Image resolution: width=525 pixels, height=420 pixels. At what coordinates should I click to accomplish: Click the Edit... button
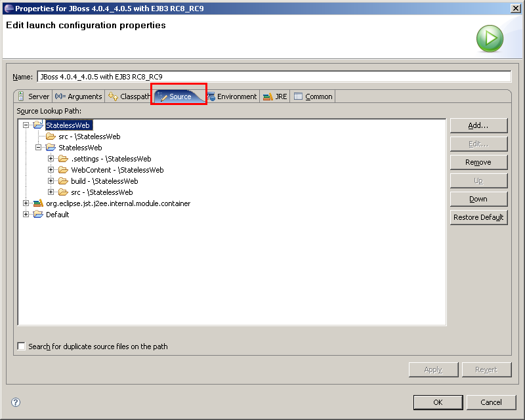pos(478,144)
